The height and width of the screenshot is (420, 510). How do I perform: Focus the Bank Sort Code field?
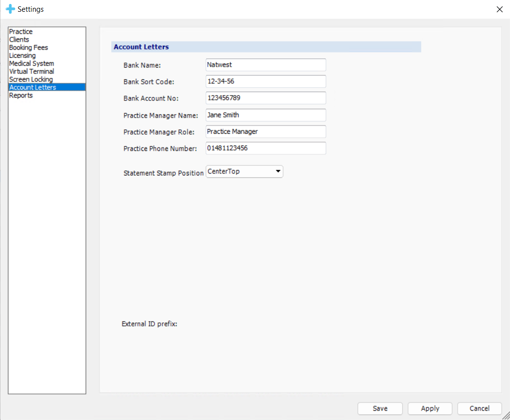pyautogui.click(x=266, y=81)
